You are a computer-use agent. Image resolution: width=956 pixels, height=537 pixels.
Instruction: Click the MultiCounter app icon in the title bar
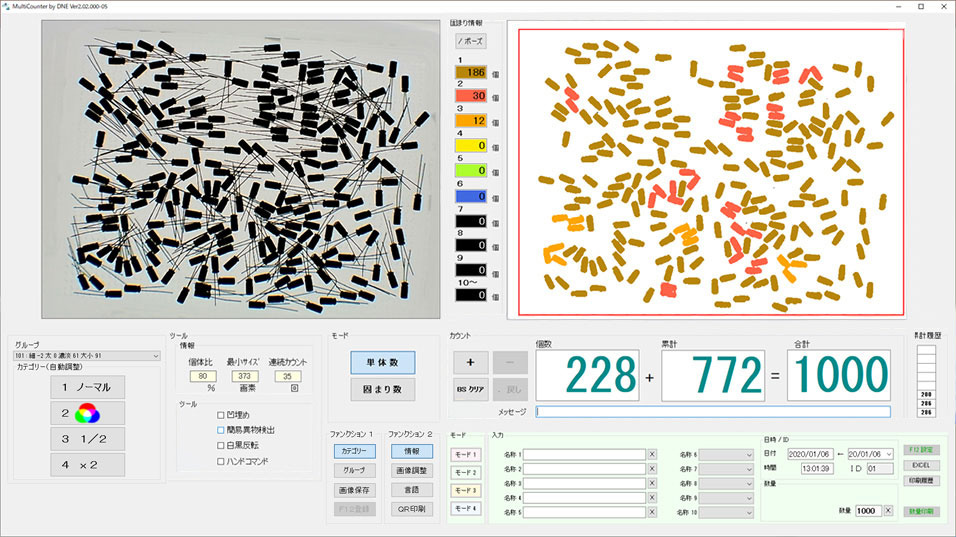click(x=6, y=6)
